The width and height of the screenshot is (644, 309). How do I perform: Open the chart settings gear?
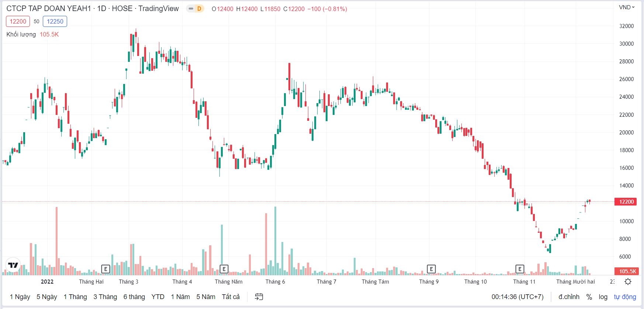click(x=628, y=282)
